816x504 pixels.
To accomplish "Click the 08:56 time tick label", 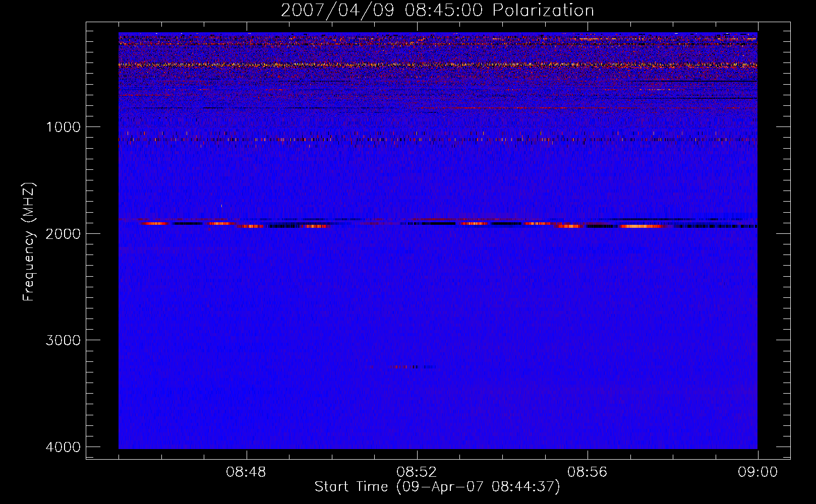I will 587,472.
